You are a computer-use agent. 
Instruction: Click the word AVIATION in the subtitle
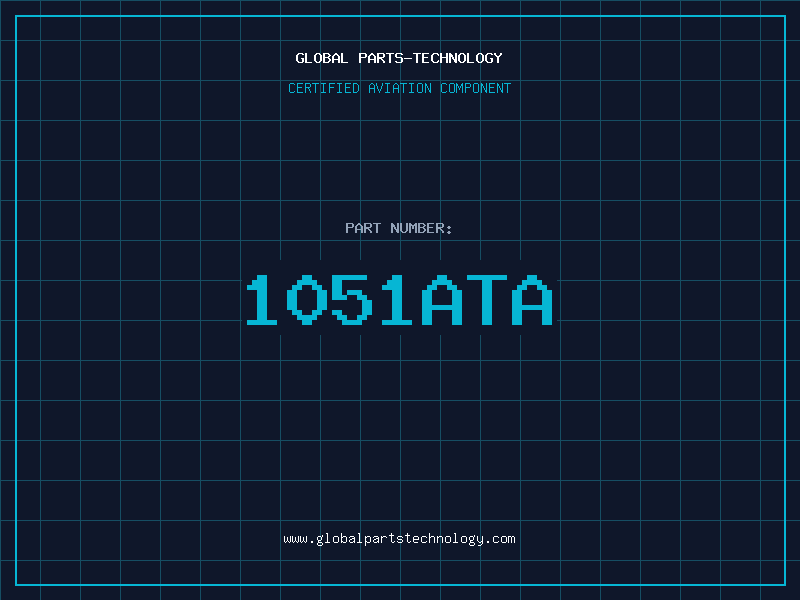pos(399,88)
